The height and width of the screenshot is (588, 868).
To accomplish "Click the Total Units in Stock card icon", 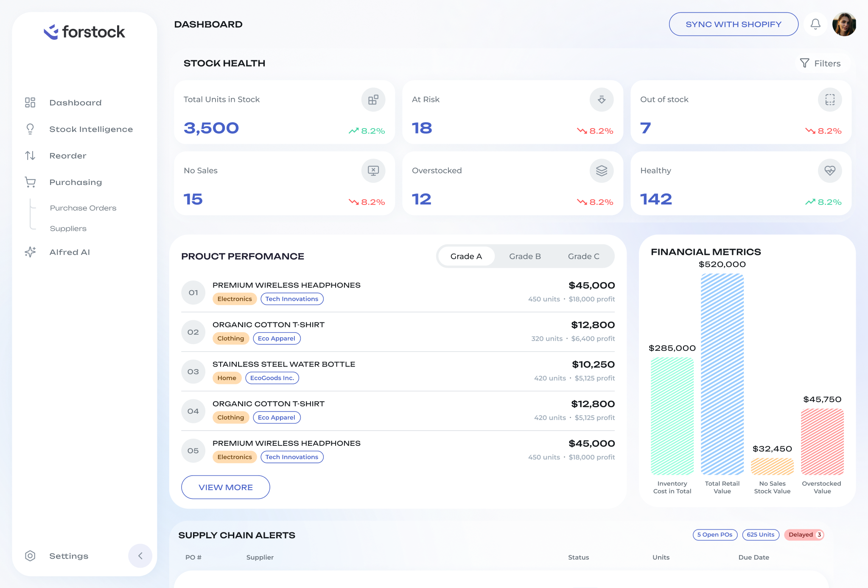I will pos(373,100).
